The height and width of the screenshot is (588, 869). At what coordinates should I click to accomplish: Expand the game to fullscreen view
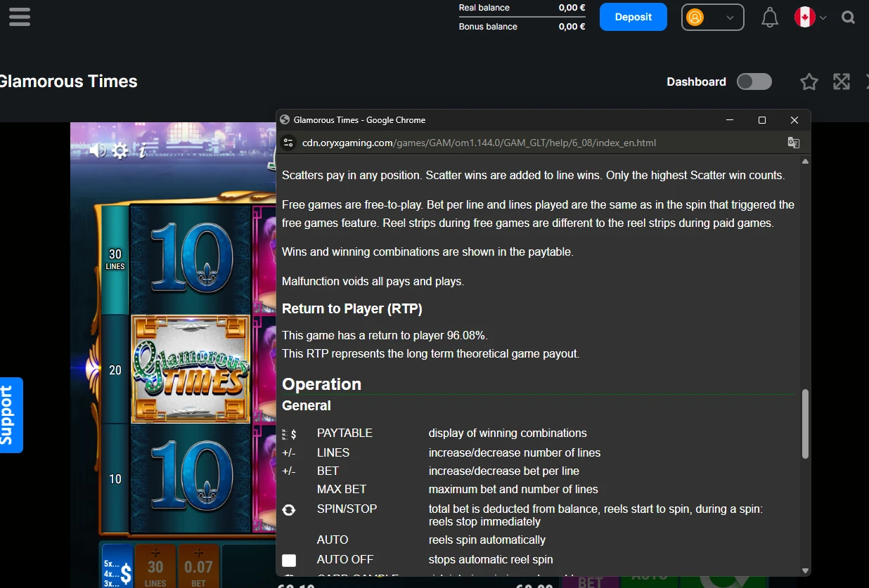pyautogui.click(x=842, y=82)
